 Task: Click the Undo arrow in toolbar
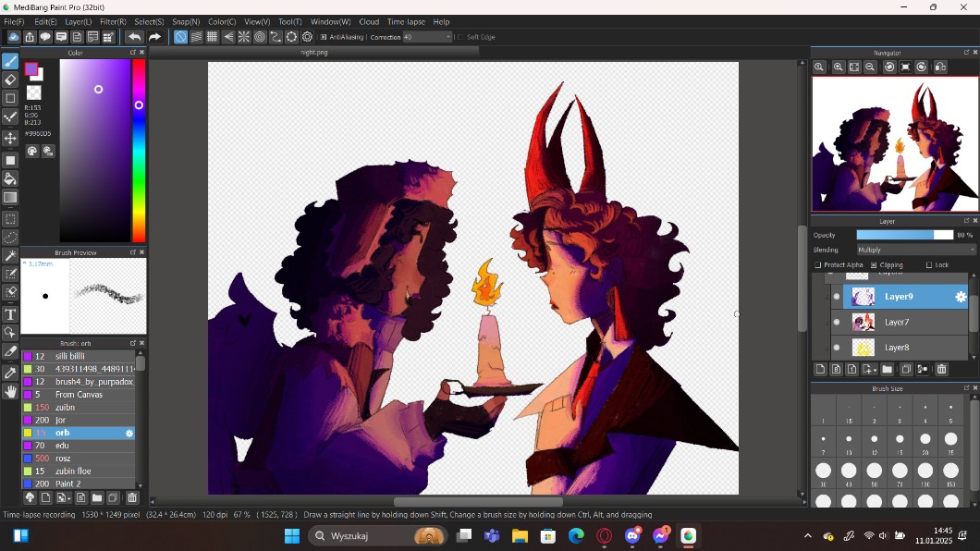135,37
